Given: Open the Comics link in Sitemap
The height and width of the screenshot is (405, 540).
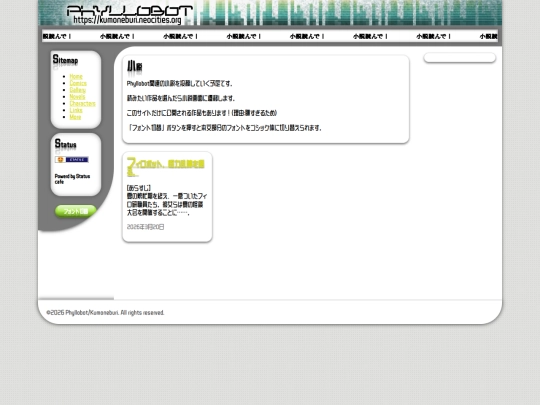Looking at the screenshot, I should 78,83.
